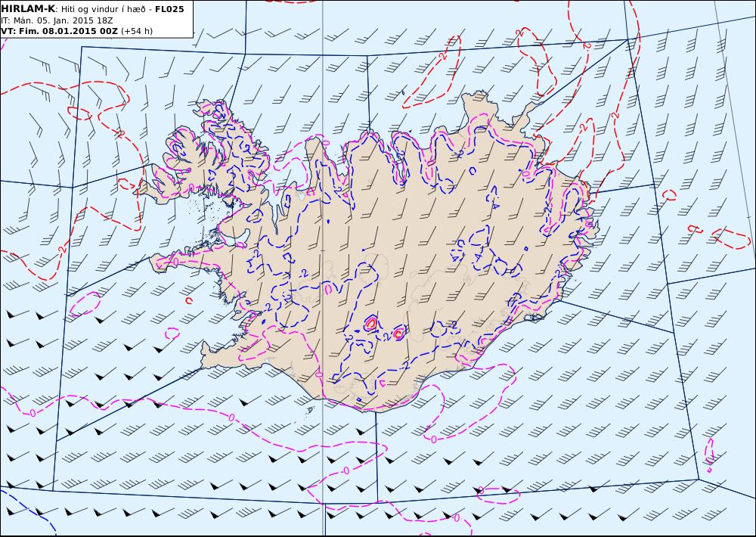The image size is (756, 537).
Task: Click the valid time 'VT: Fim. 08.01.2015 00Z'
Action: [x=59, y=31]
